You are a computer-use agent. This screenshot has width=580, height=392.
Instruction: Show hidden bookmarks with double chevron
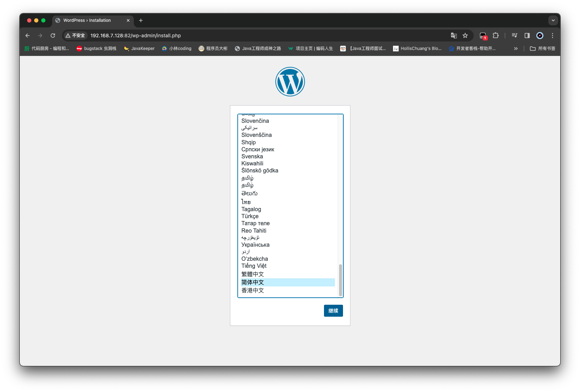[516, 49]
